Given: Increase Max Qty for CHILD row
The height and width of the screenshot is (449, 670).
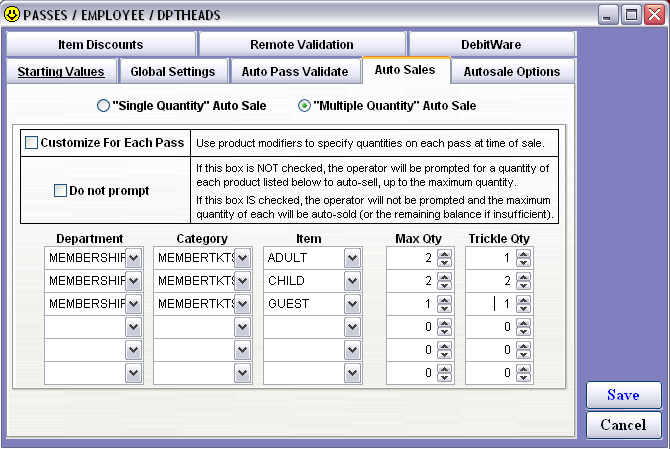Looking at the screenshot, I should pos(444,277).
